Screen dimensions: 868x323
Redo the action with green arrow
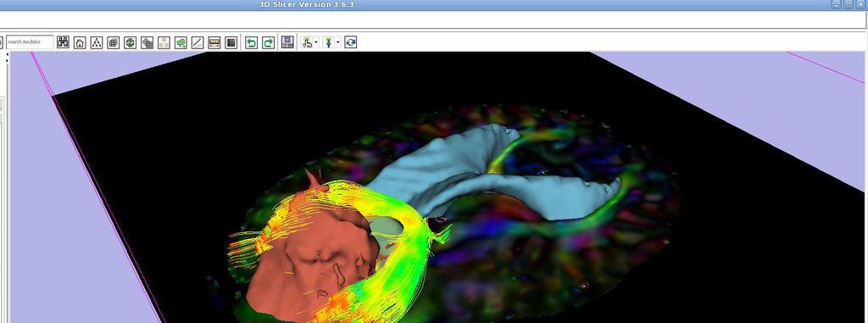click(268, 42)
